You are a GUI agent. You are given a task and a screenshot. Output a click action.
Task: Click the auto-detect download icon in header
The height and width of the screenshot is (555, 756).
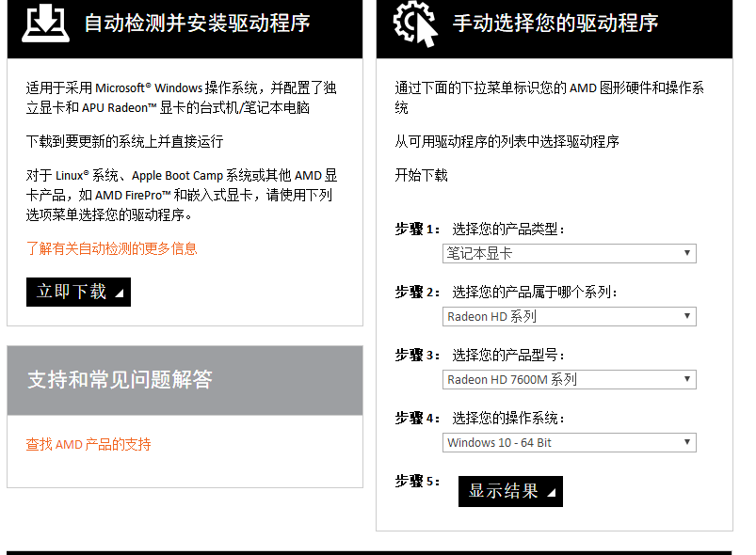coord(45,24)
